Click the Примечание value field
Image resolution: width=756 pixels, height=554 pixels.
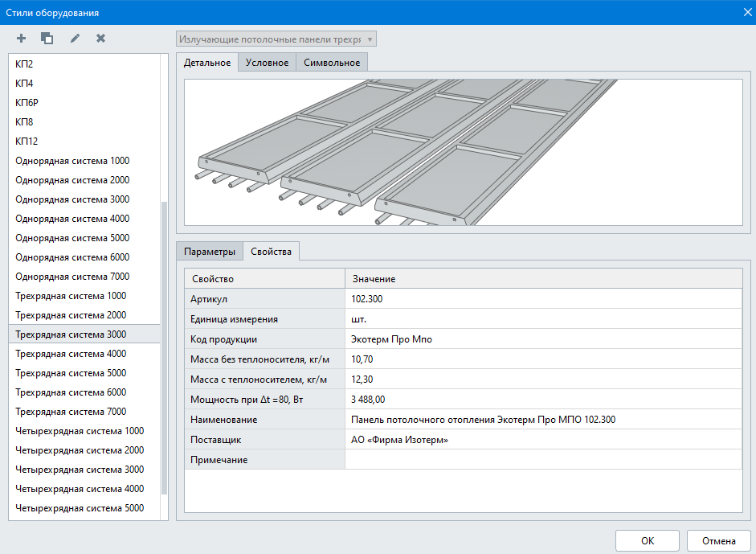click(x=542, y=460)
